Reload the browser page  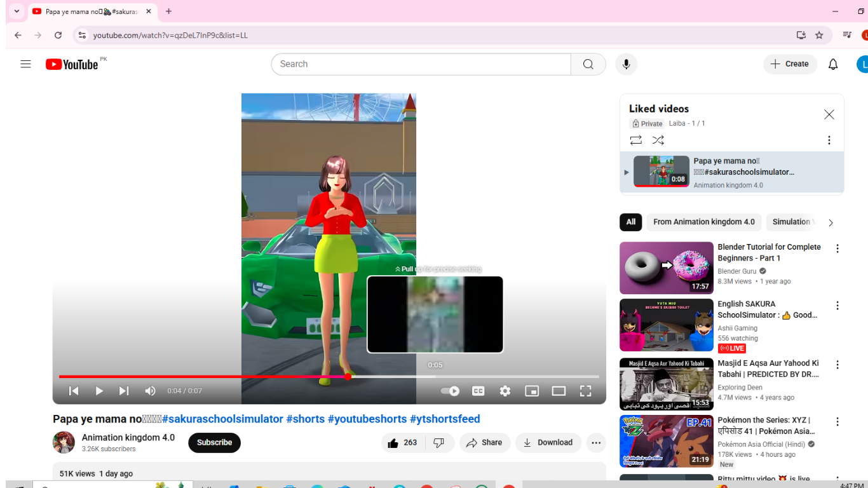pos(58,36)
